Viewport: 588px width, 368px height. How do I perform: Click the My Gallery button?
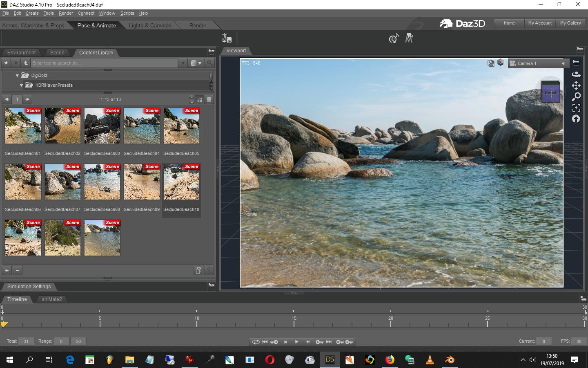pos(570,23)
